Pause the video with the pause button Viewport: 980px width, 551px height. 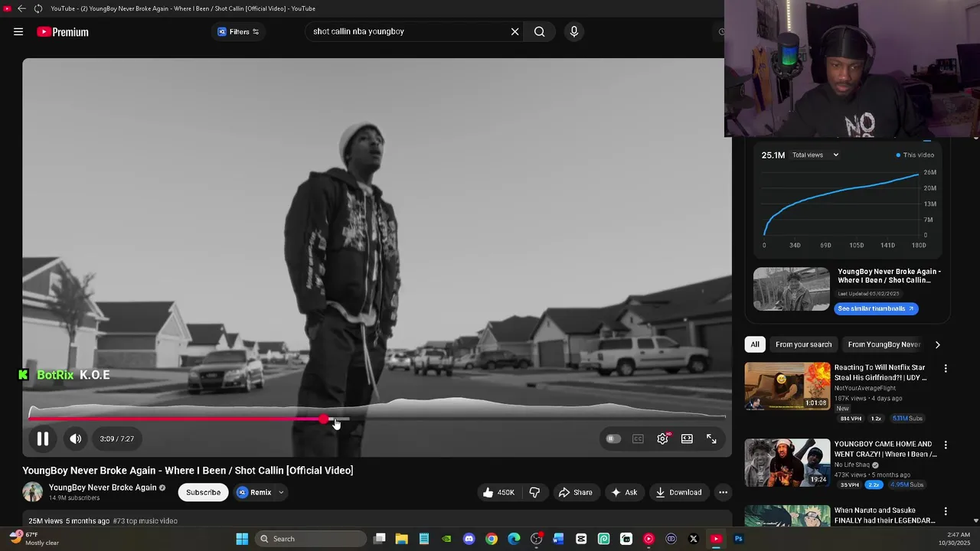(x=43, y=439)
